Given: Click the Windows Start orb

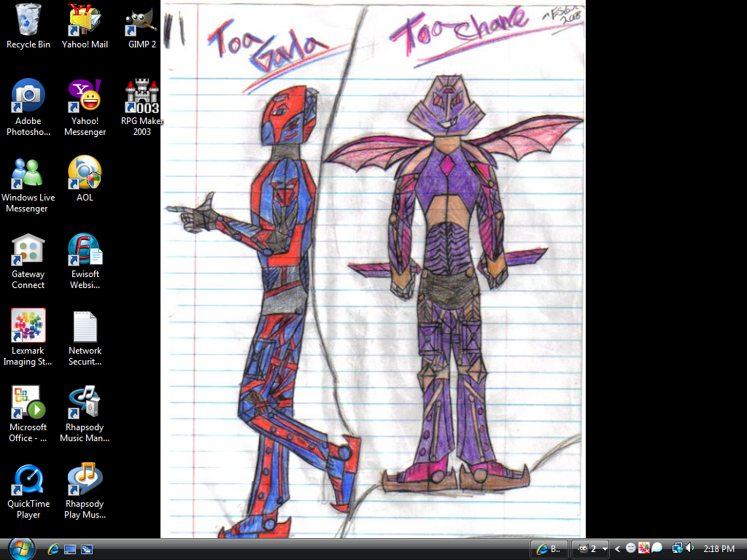Looking at the screenshot, I should [20, 548].
